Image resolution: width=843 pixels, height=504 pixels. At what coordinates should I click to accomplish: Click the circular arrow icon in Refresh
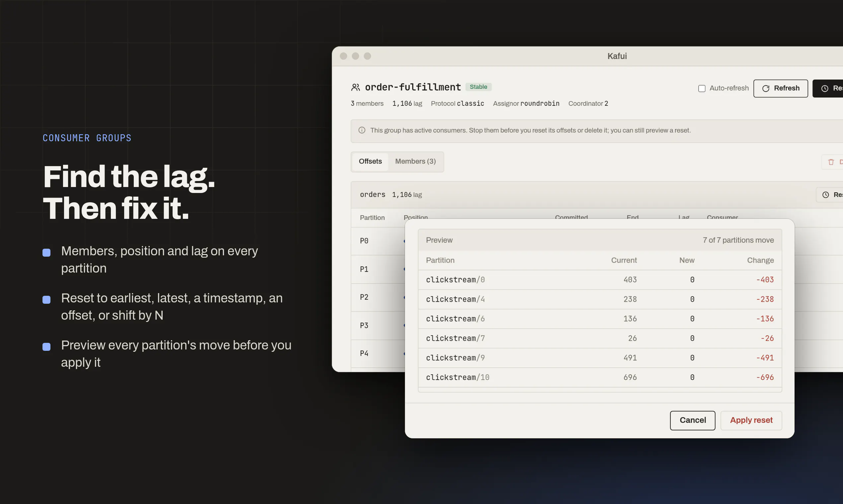765,89
